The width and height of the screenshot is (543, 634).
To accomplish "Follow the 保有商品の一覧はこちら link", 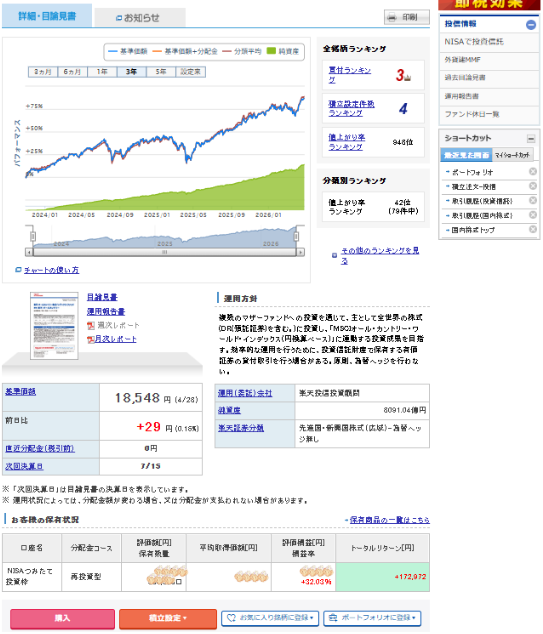I will [389, 520].
